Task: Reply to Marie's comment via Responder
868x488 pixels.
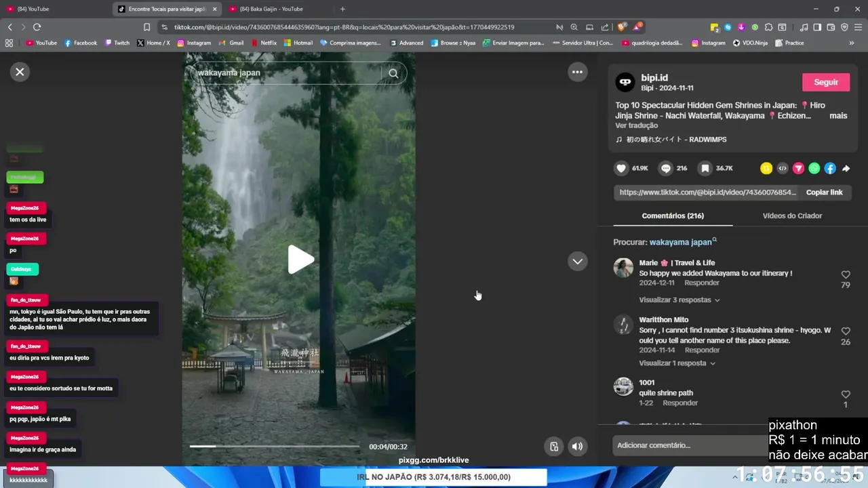Action: pos(702,283)
